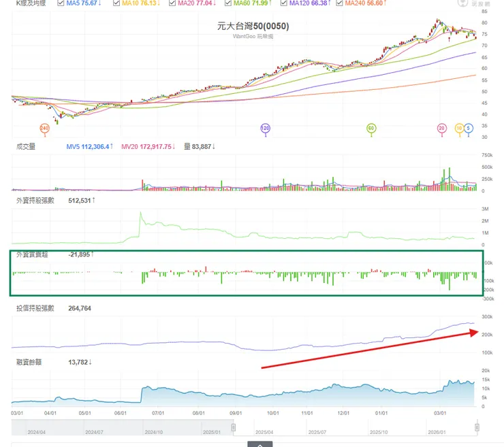
Task: Expand the collapsed panel chevron at bottom
Action: pos(260,444)
